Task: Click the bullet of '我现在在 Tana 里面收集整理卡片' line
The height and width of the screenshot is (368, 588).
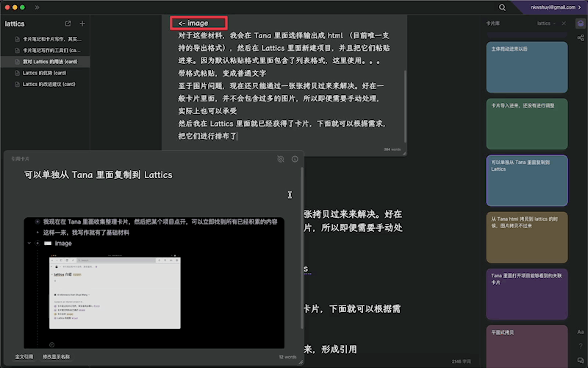Action: [x=37, y=222]
